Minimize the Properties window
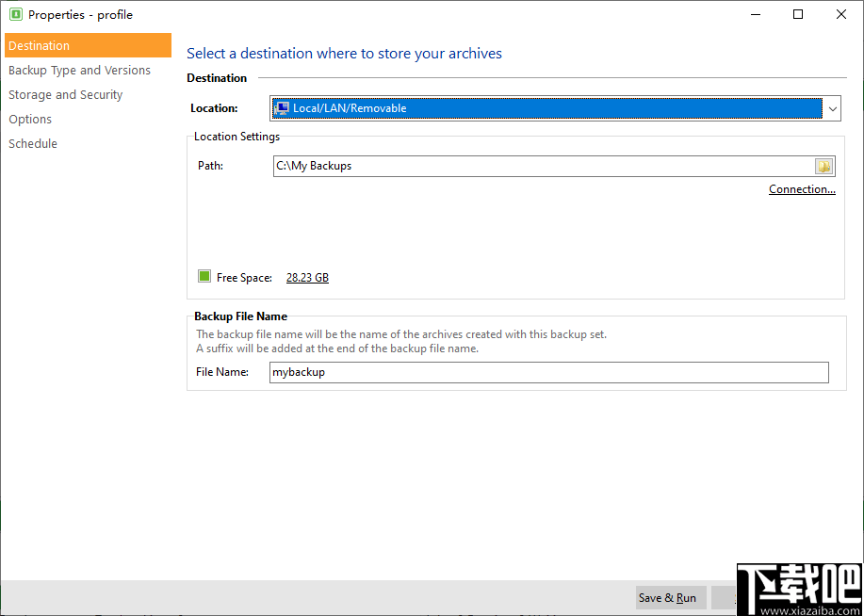Image resolution: width=864 pixels, height=616 pixels. (x=755, y=14)
